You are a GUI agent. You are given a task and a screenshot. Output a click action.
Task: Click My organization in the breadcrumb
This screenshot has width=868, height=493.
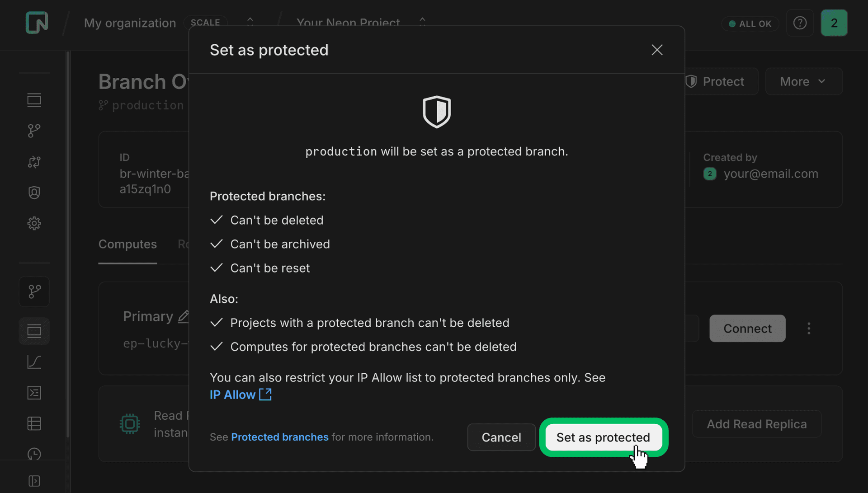[x=130, y=23]
